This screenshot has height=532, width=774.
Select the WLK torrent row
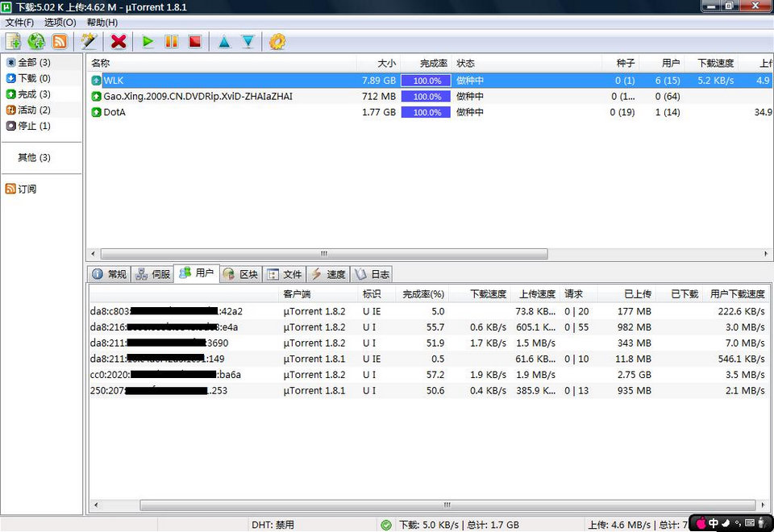pyautogui.click(x=430, y=81)
